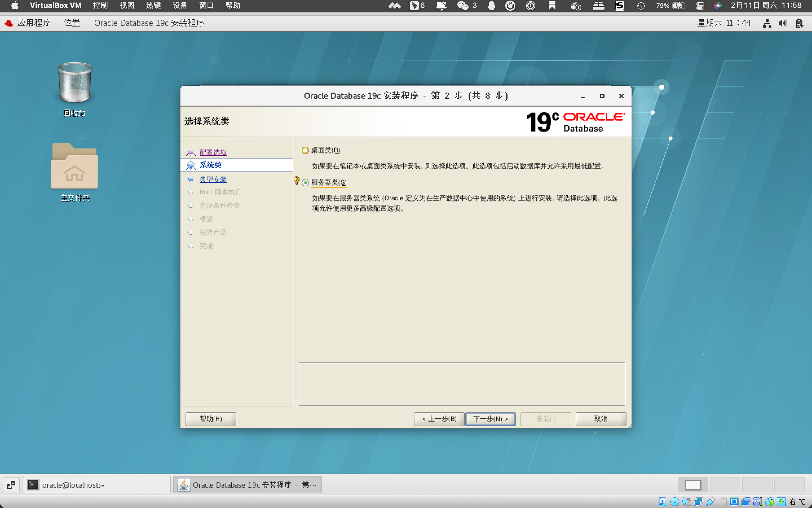Click the VirtualBox USB status icon
Screen dimensions: 812x508
[x=710, y=502]
